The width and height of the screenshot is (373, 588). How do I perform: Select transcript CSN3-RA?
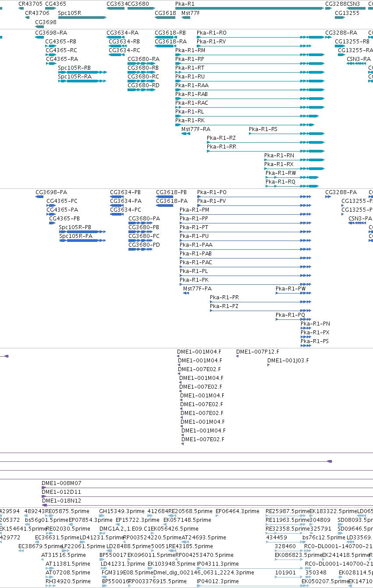pyautogui.click(x=359, y=59)
